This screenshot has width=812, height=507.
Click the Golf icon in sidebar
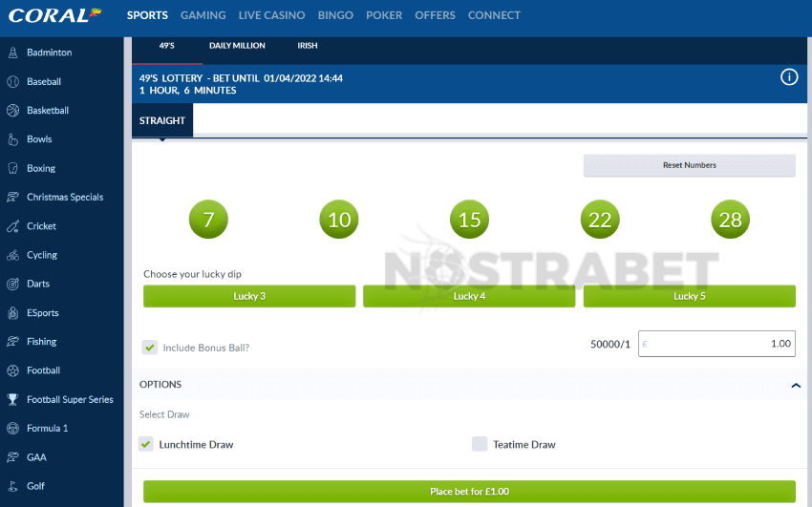pyautogui.click(x=13, y=486)
